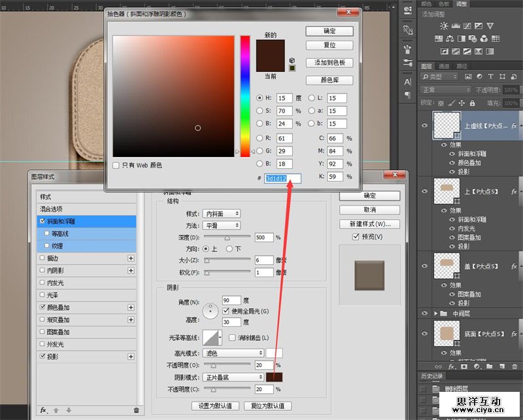The height and width of the screenshot is (420, 523).
Task: Click the lock position move icon
Action: coord(462,103)
